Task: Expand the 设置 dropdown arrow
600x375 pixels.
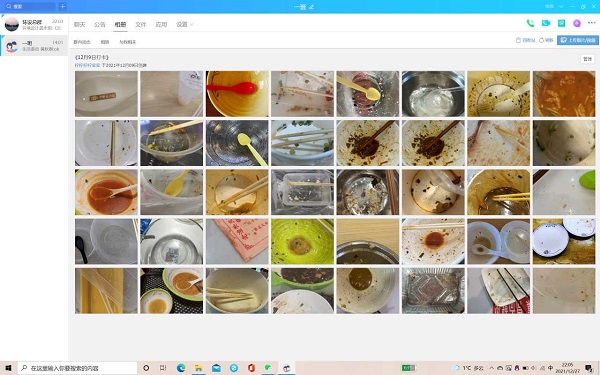Action: 192,24
